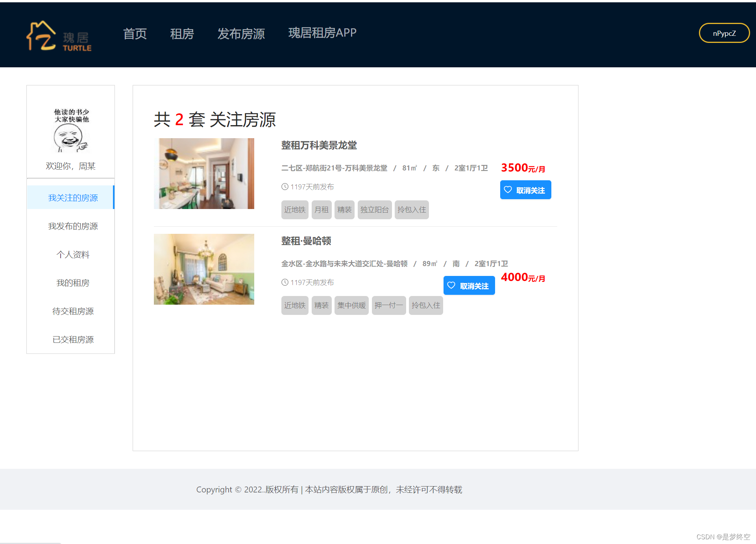Viewport: 756px width, 544px height.
Task: Open 租房 in top navigation
Action: 182,34
